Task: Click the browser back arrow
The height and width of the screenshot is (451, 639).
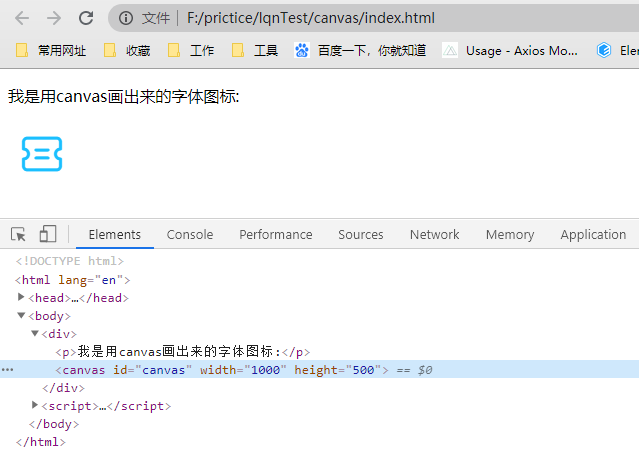Action: 22,18
